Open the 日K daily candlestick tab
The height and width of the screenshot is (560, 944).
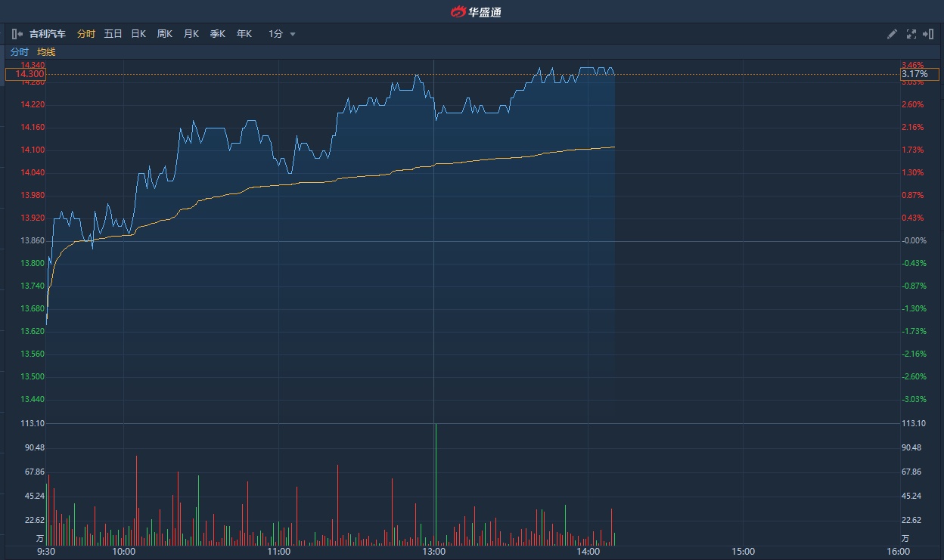(x=138, y=34)
